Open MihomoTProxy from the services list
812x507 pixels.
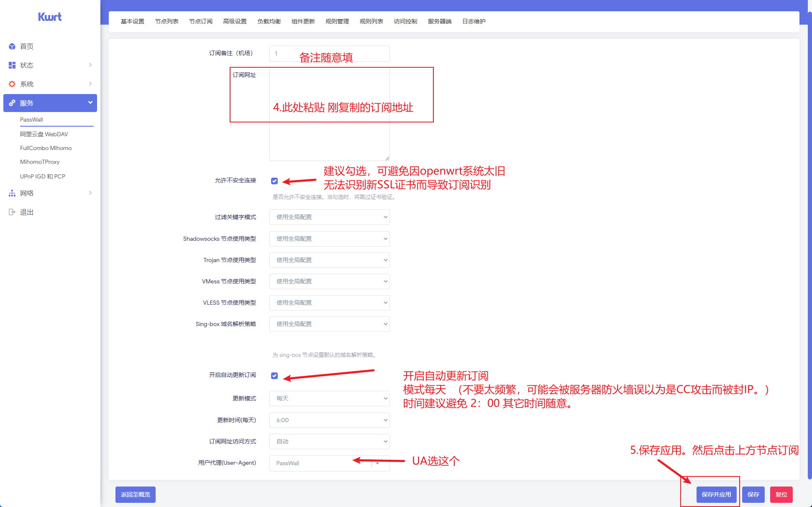40,162
